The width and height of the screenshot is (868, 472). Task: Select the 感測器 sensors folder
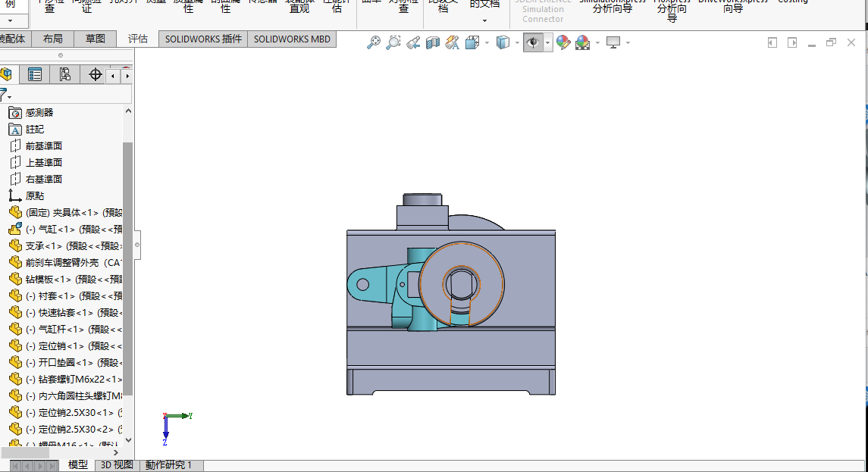point(32,113)
